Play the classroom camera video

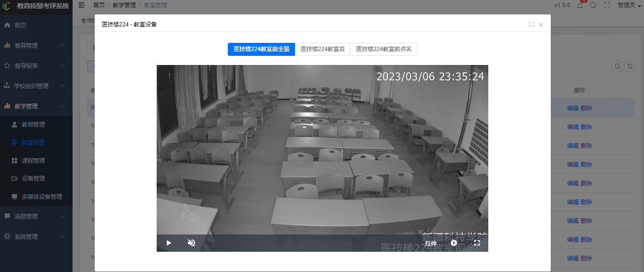pos(169,243)
